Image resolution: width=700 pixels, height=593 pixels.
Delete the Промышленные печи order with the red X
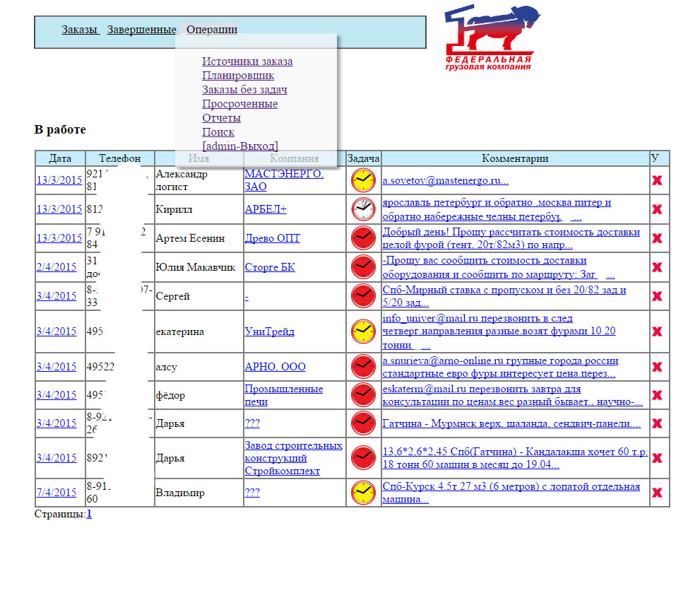pos(657,395)
